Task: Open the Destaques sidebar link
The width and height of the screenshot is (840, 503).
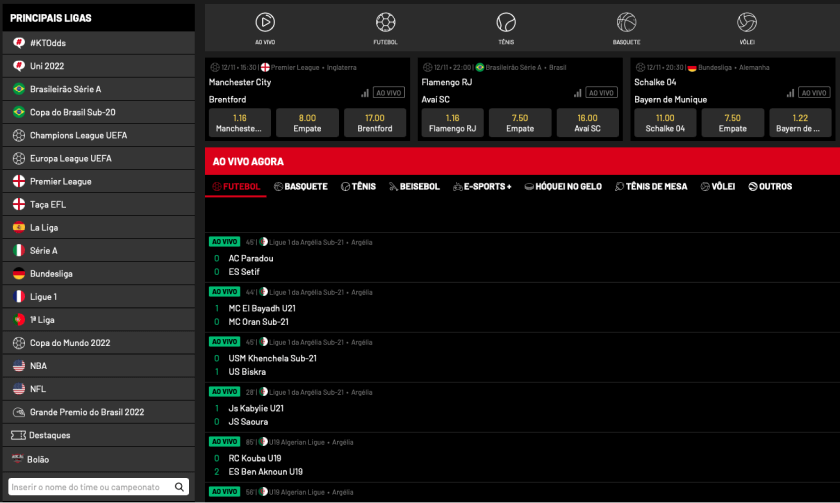Action: [99, 435]
